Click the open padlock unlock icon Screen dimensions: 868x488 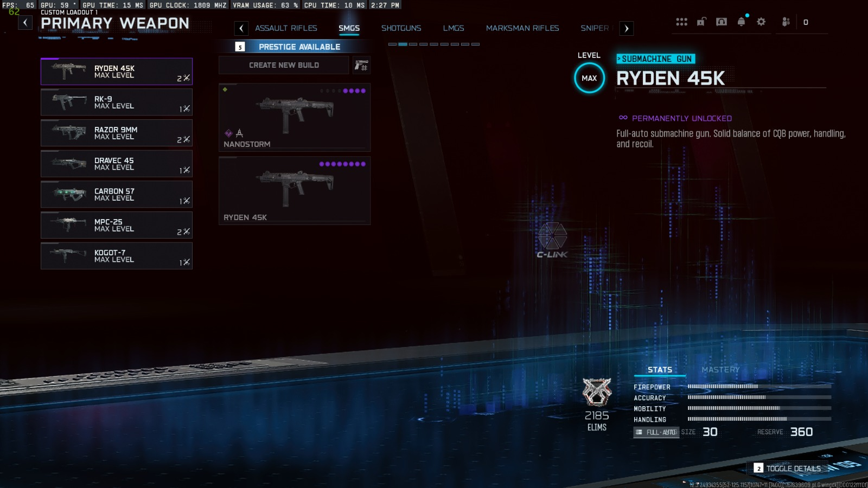coord(701,22)
